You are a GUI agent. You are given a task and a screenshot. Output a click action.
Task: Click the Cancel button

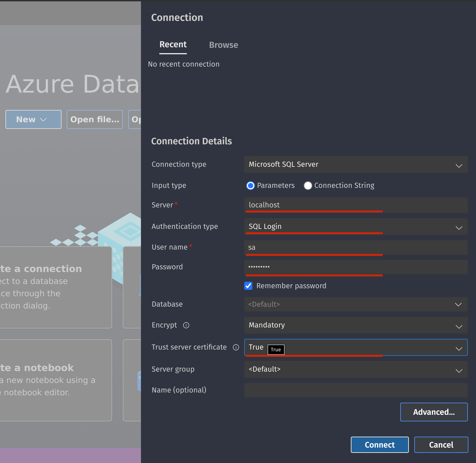441,445
